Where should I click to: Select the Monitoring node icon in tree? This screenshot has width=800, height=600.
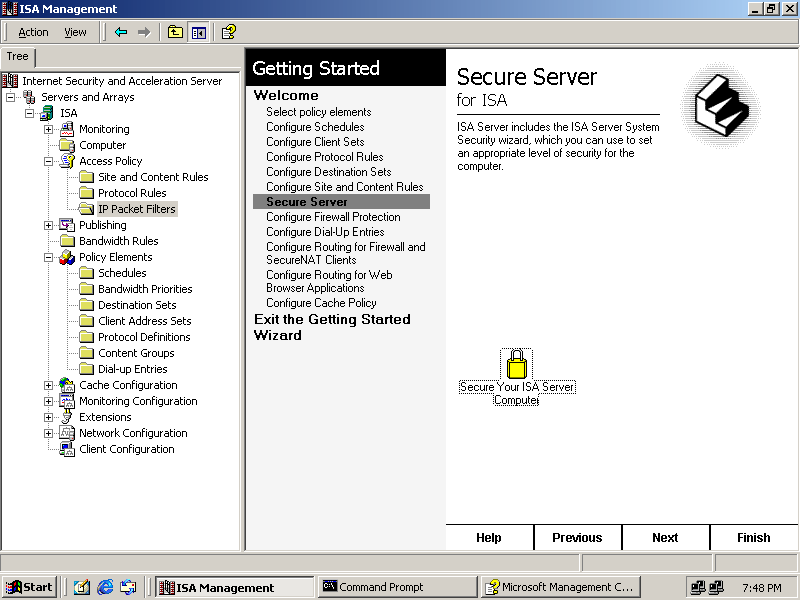coord(67,129)
